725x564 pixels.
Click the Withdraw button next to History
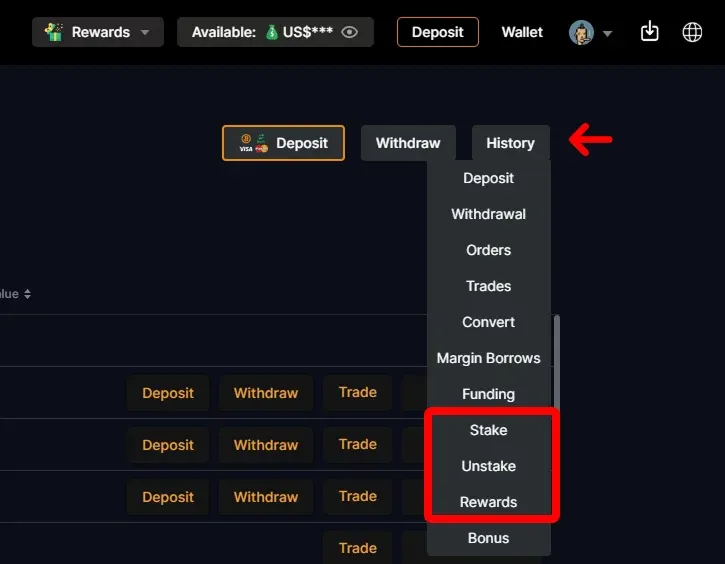coord(408,143)
